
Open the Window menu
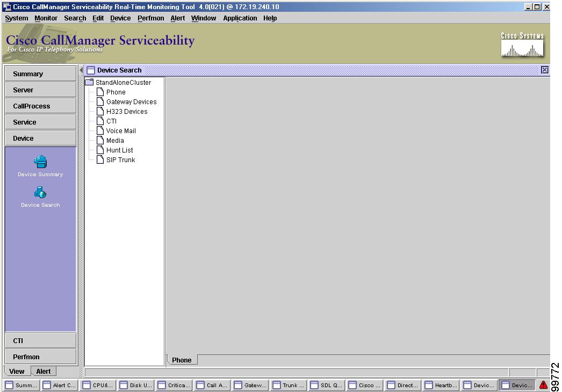click(x=204, y=18)
